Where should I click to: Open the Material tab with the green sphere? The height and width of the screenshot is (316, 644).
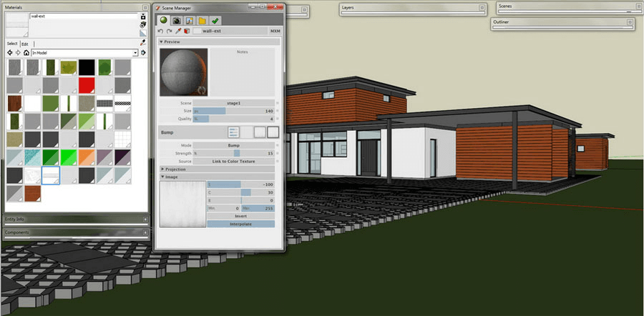point(164,21)
